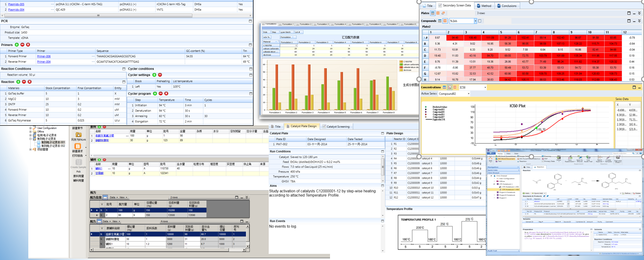Open the Data dropdown in 配方信息

click(x=113, y=197)
